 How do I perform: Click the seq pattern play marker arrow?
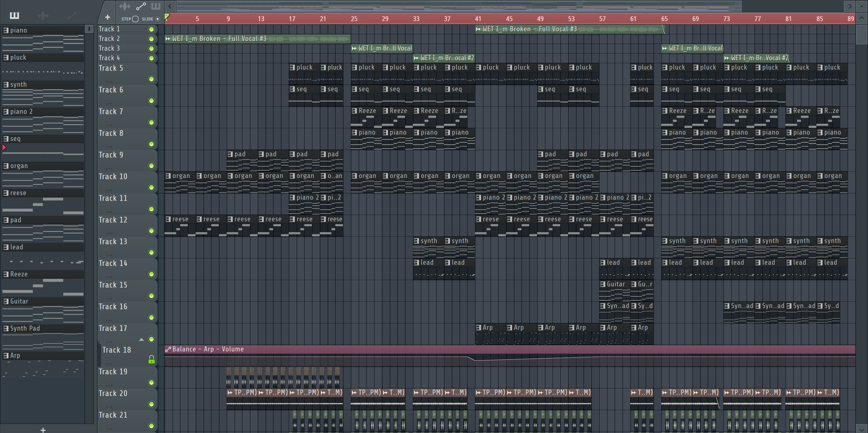click(4, 147)
